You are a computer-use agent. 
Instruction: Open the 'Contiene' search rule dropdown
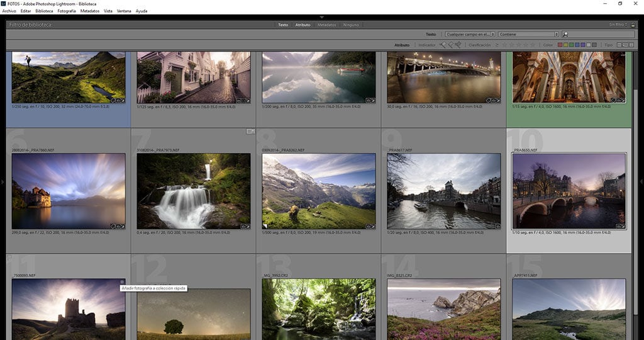click(529, 35)
